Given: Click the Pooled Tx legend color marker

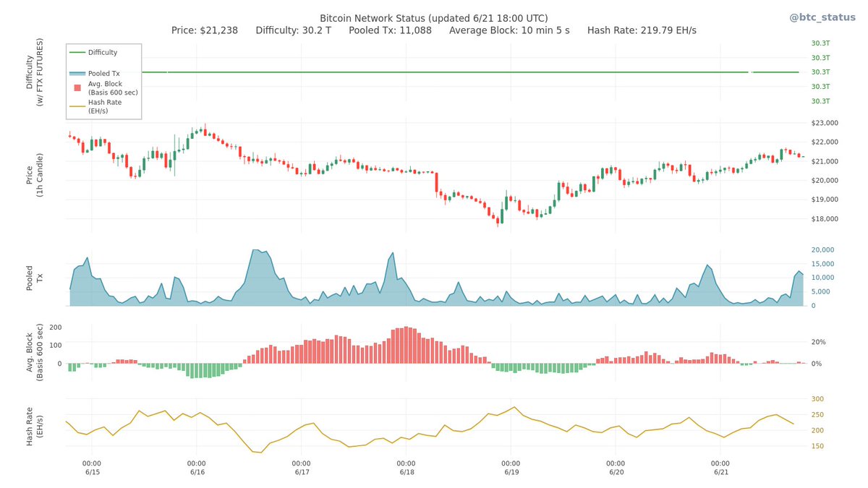Looking at the screenshot, I should 77,73.
